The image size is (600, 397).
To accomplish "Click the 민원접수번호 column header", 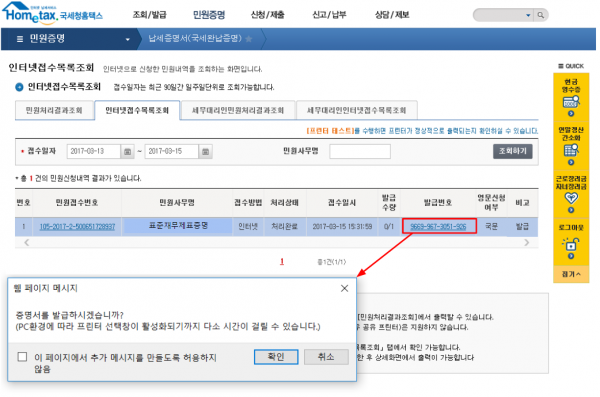I will [77, 203].
